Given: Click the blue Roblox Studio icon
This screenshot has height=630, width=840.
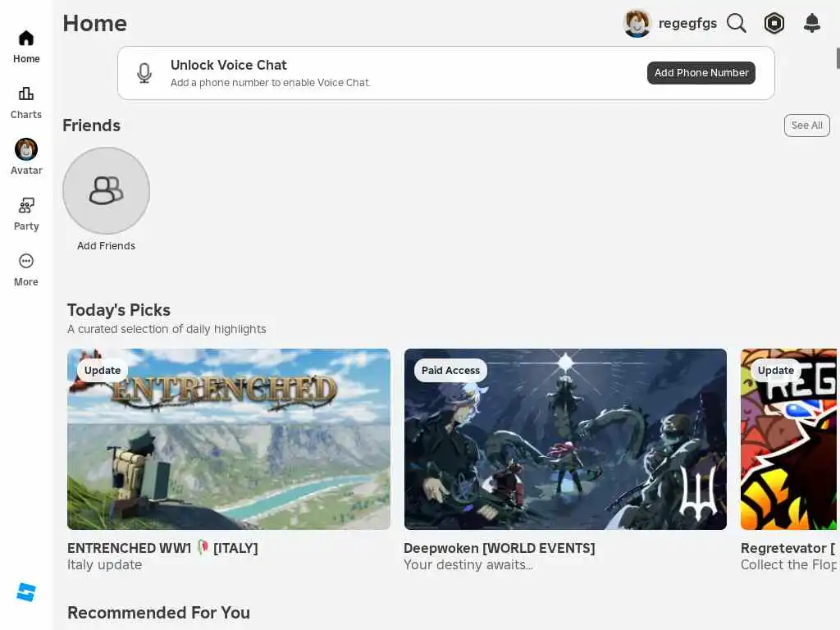Looking at the screenshot, I should tap(26, 592).
